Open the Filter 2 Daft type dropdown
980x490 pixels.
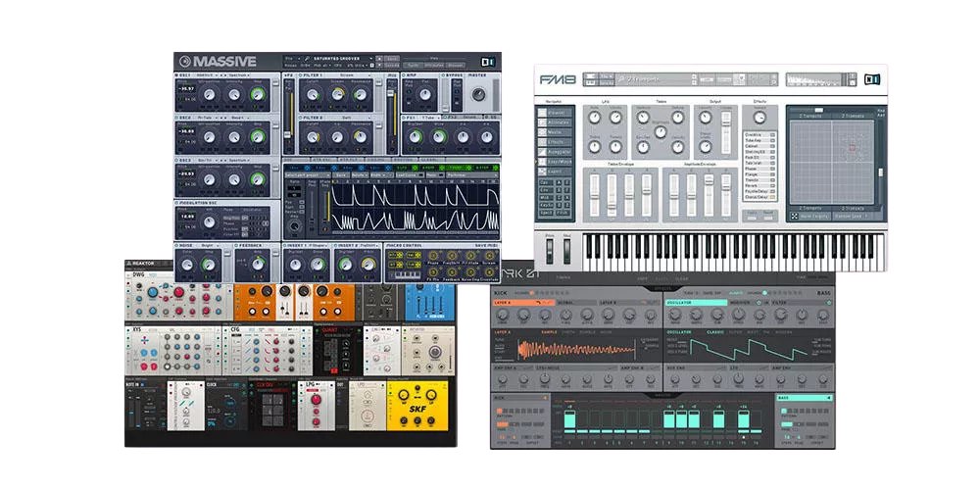tap(348, 118)
